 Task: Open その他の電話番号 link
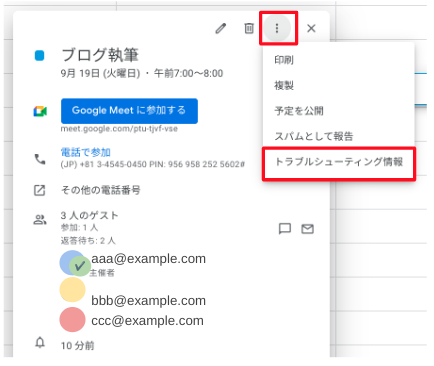pos(100,190)
